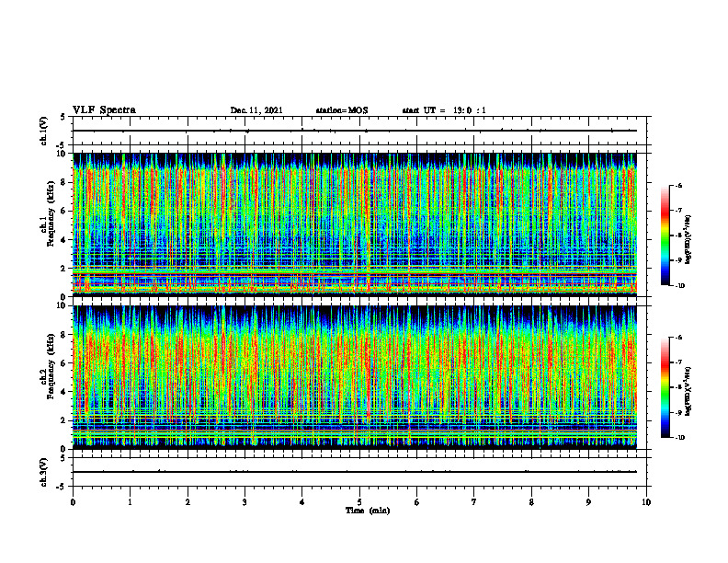Click time axis tick label "2"
The width and height of the screenshot is (728, 563).
coord(188,502)
